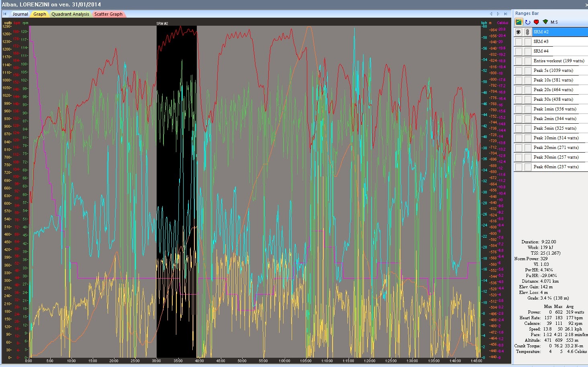
Task: Select the Peak 20min (271 watts) row
Action: 560,148
